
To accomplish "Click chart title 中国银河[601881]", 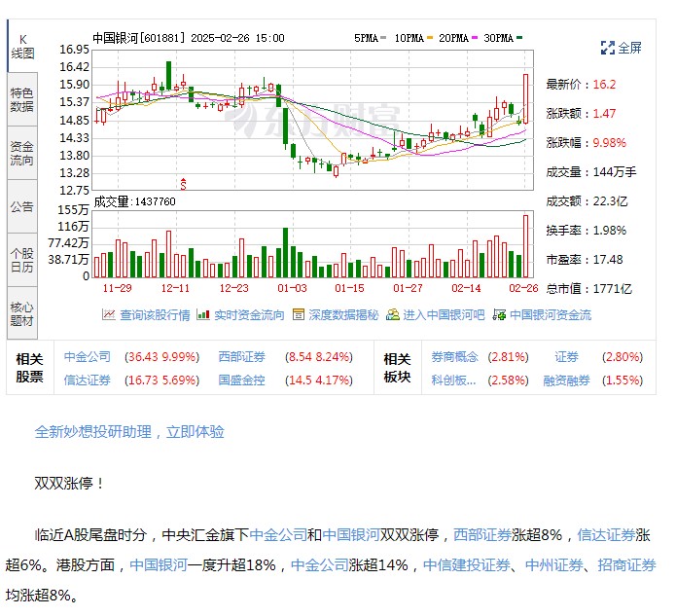I will (138, 38).
